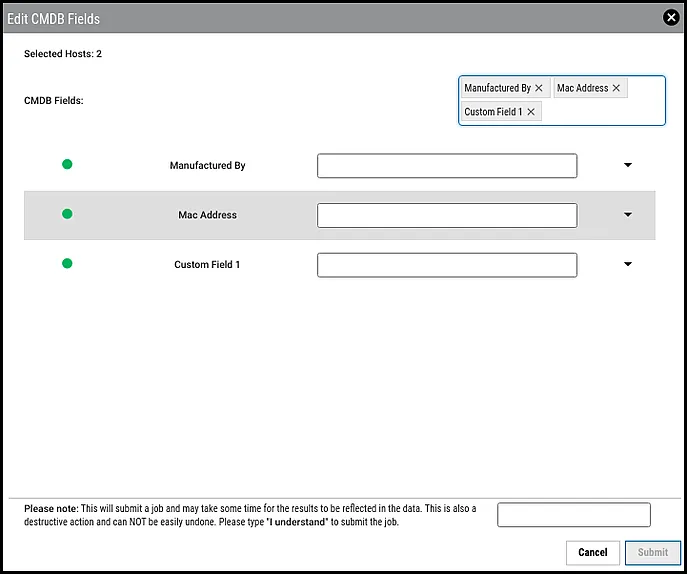The height and width of the screenshot is (574, 687).
Task: Remove the Mac Address tag
Action: 616,88
